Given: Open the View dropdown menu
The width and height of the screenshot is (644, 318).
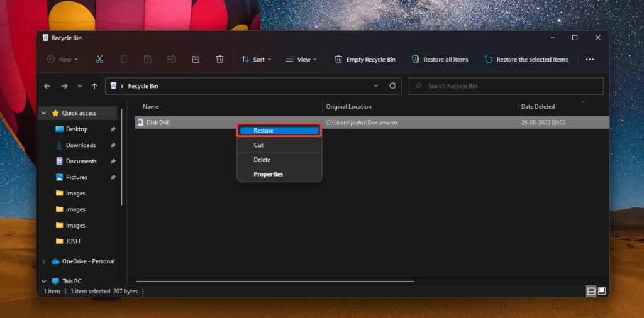Looking at the screenshot, I should tap(301, 60).
